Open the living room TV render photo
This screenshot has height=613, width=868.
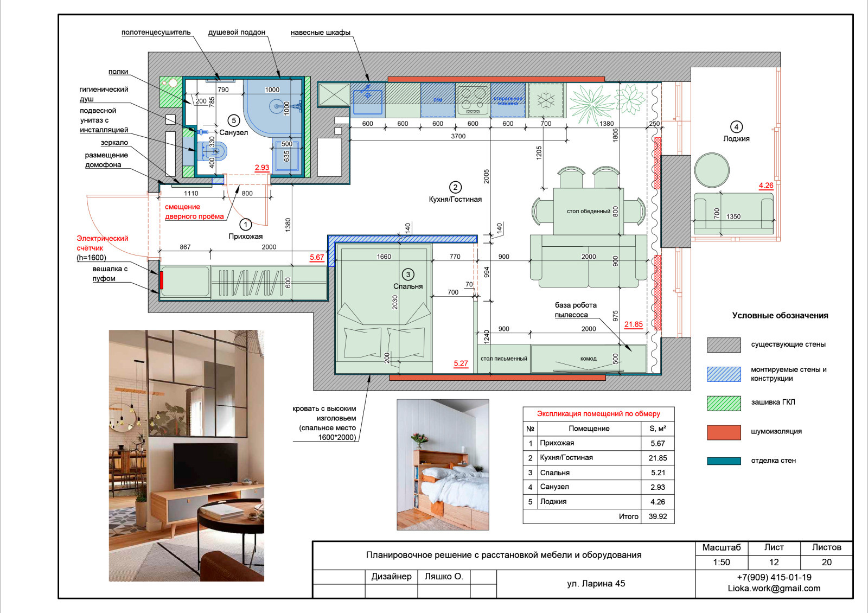click(x=186, y=456)
